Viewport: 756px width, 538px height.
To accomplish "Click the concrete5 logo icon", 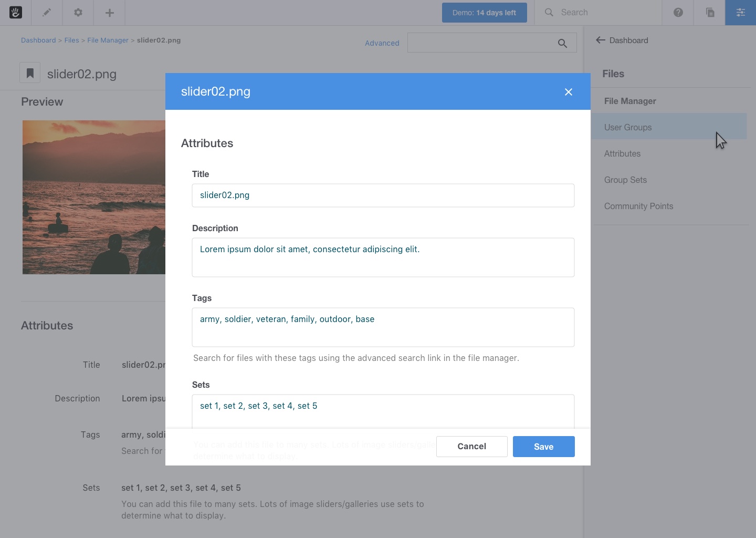I will click(16, 12).
